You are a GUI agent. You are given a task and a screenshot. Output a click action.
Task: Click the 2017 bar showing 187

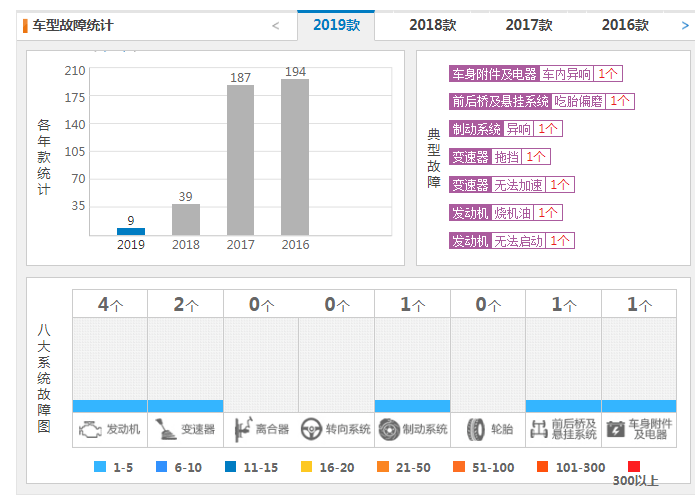(x=240, y=160)
